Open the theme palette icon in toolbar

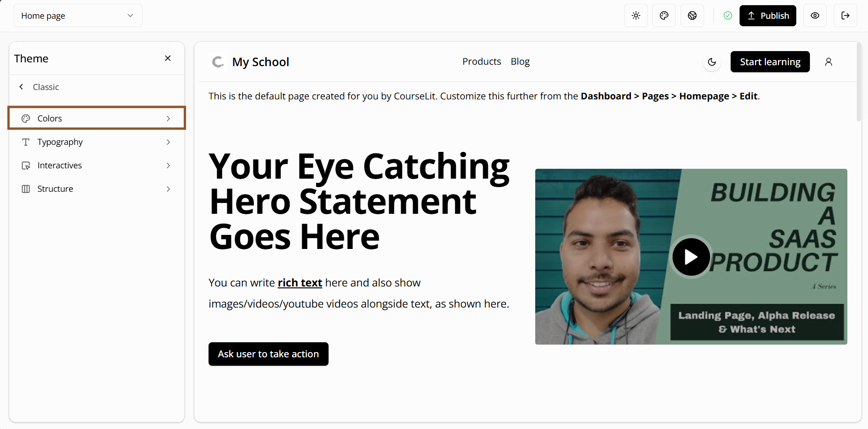[x=664, y=15]
